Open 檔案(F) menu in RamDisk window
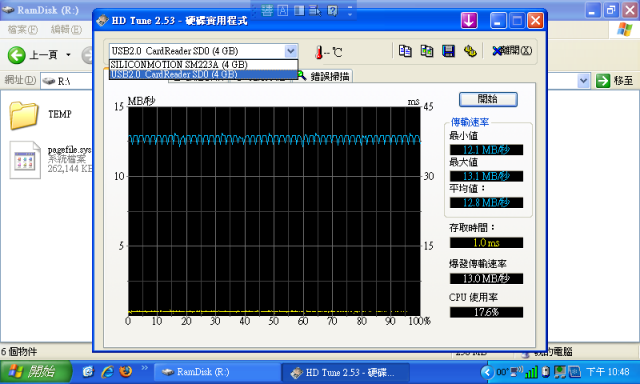 pos(23,29)
